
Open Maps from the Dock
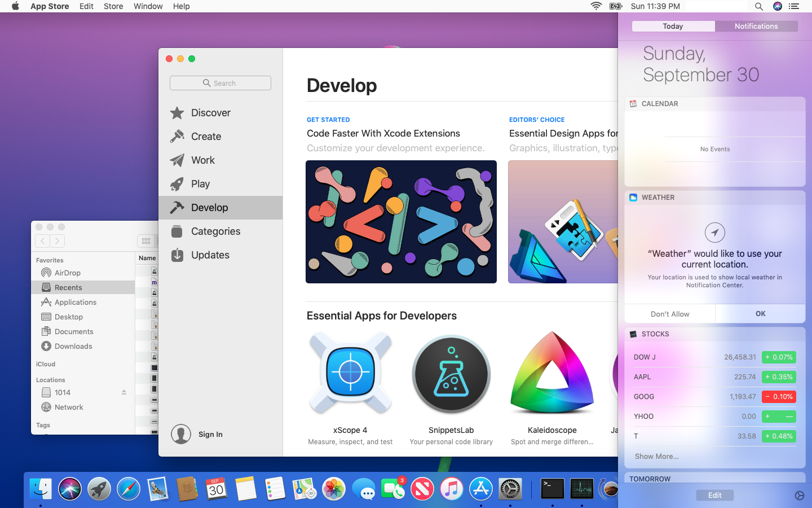pos(304,489)
